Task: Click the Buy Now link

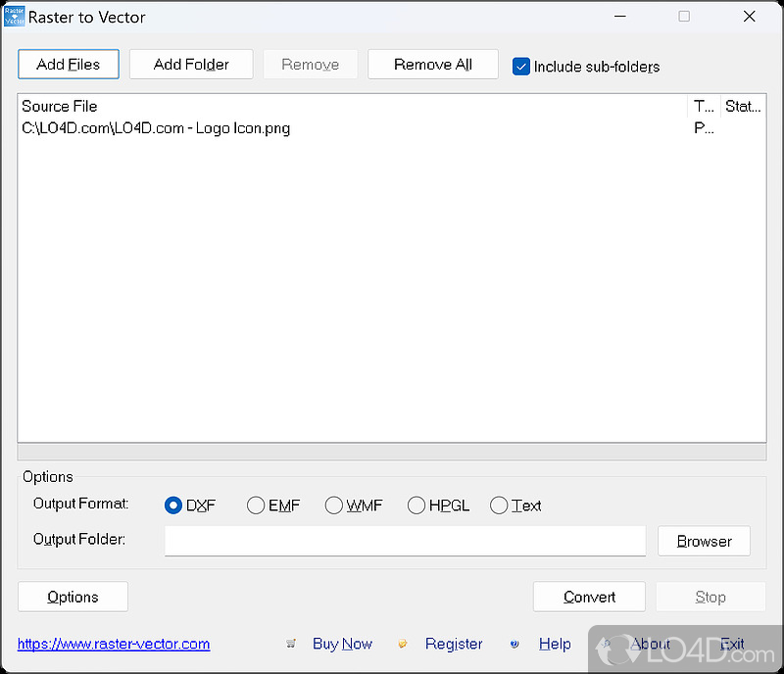Action: pos(342,644)
